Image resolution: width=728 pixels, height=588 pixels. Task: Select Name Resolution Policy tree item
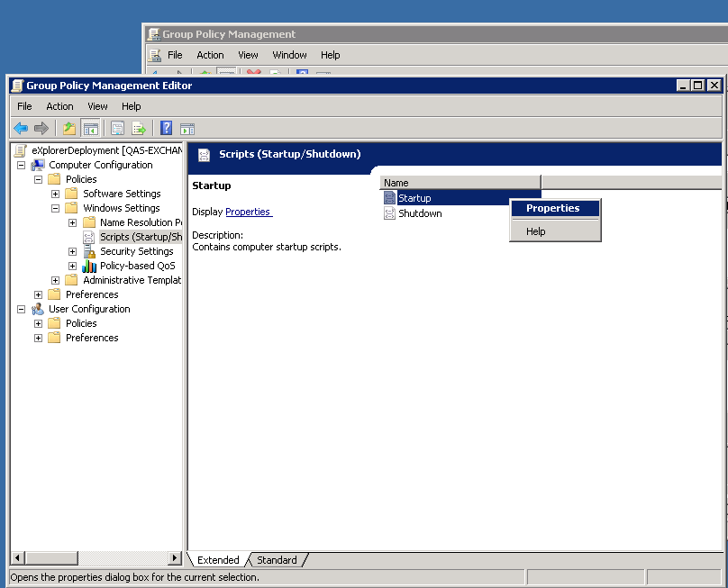(x=135, y=222)
